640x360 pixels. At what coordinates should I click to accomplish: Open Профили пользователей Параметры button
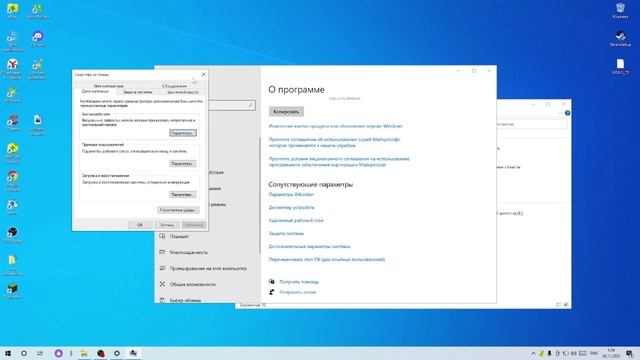click(183, 164)
